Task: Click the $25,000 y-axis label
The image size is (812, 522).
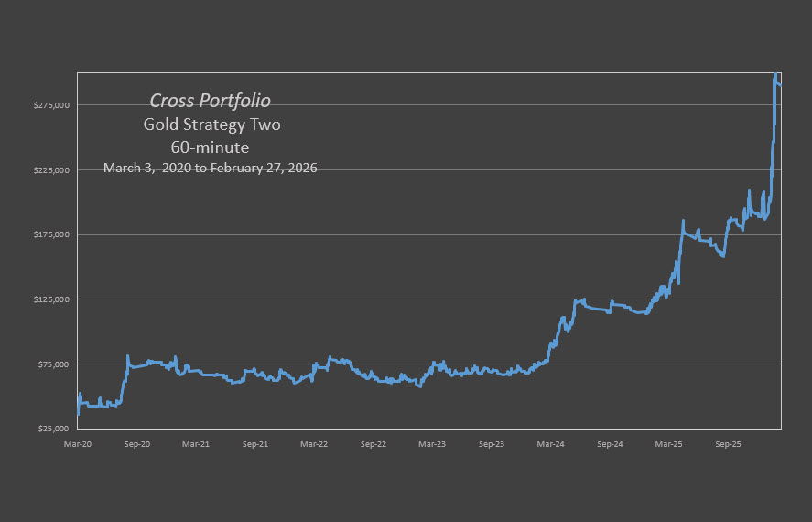Action: coord(52,429)
